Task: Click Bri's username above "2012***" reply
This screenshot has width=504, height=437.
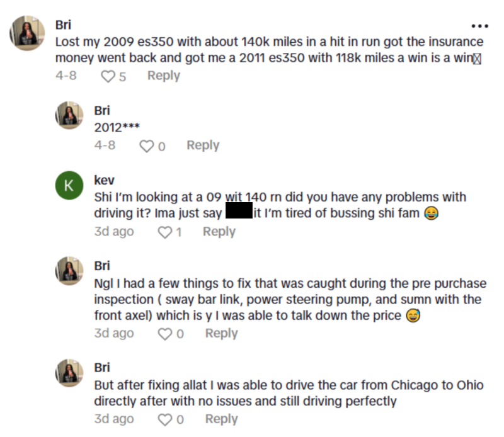Action: (x=102, y=111)
